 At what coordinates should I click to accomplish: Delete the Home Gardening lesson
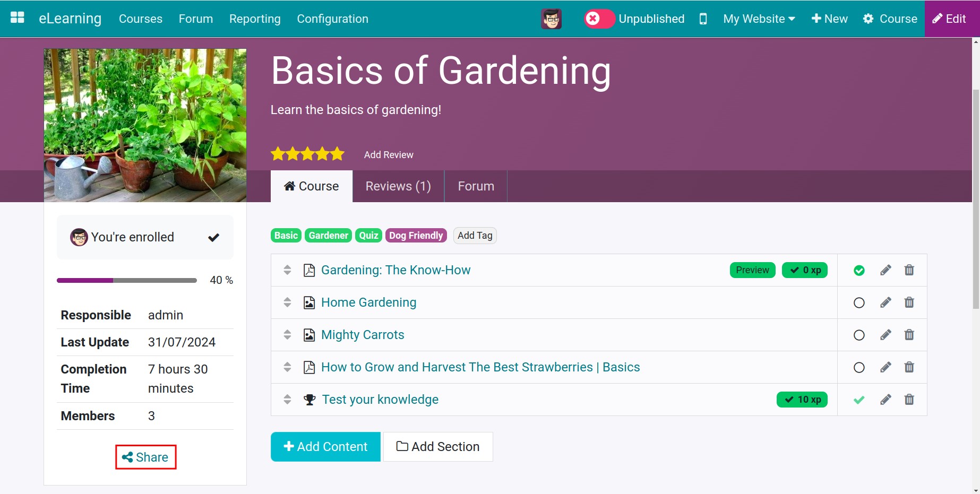tap(909, 302)
